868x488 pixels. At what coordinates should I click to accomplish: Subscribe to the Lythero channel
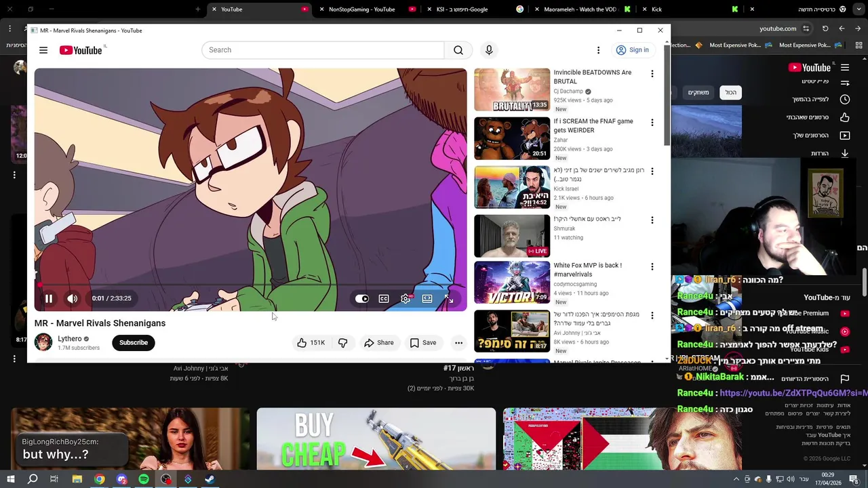point(134,343)
